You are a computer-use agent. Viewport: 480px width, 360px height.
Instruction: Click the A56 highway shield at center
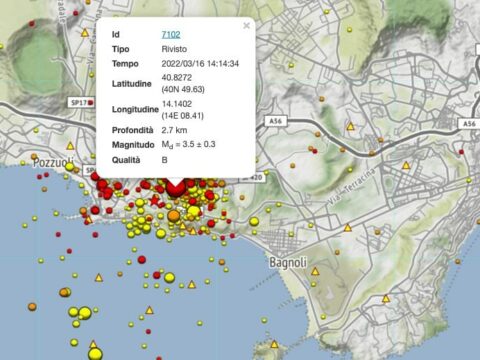[275, 121]
